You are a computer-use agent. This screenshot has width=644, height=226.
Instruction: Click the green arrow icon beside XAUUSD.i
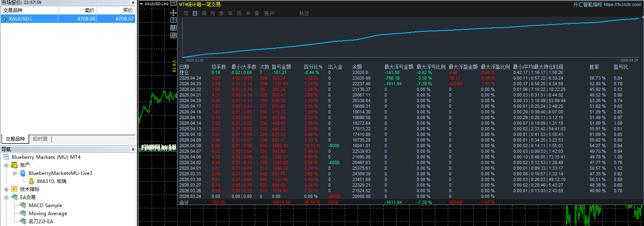4,19
